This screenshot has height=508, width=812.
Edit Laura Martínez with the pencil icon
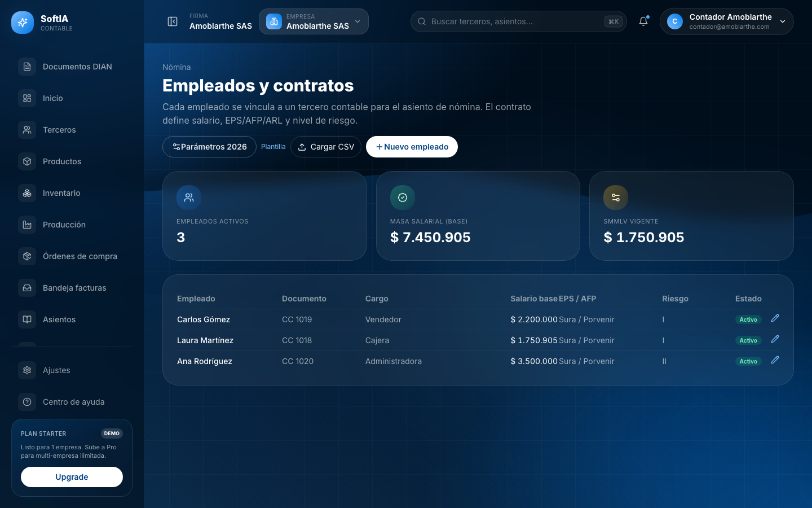775,339
